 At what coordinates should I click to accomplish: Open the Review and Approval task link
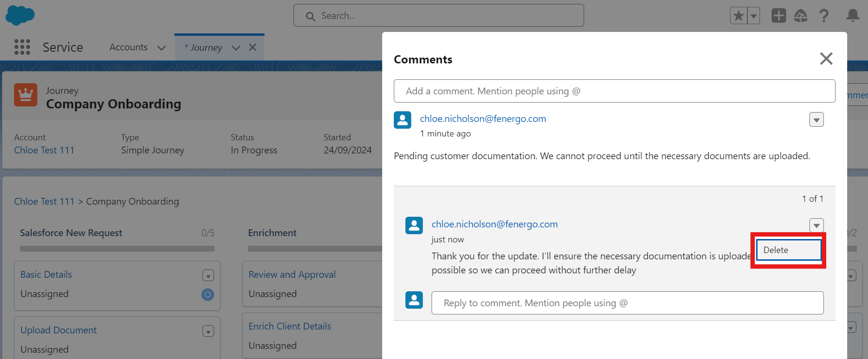(292, 274)
